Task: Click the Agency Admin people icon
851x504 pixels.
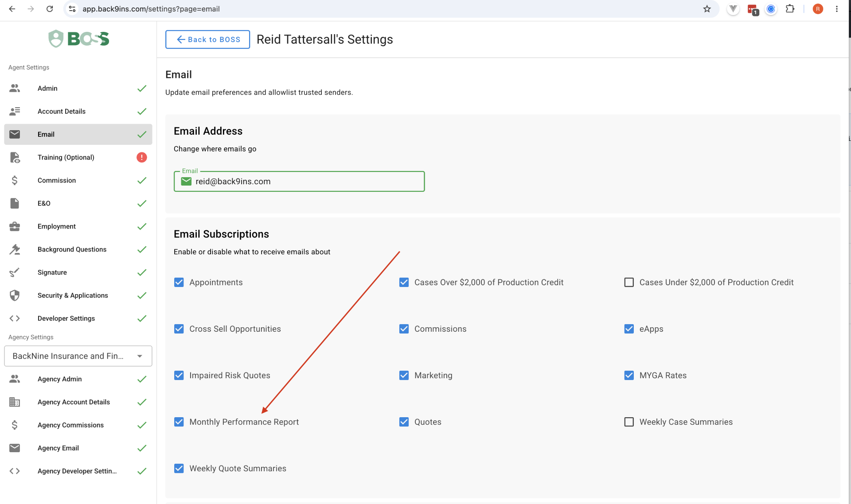Action: 15,379
